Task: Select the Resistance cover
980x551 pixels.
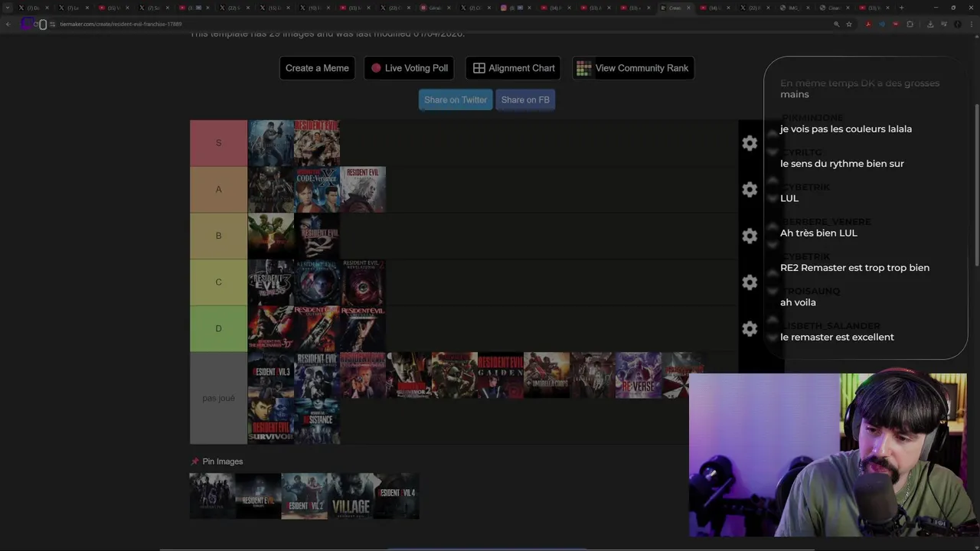Action: click(x=317, y=421)
